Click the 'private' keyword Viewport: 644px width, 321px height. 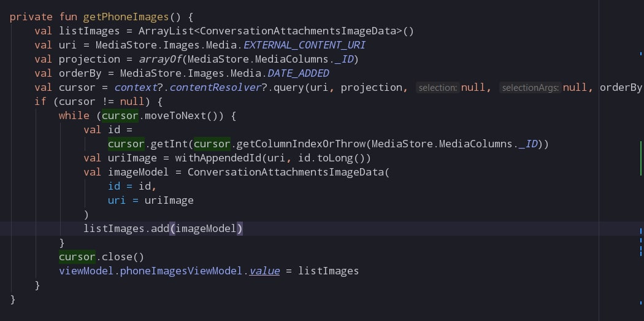coord(31,17)
